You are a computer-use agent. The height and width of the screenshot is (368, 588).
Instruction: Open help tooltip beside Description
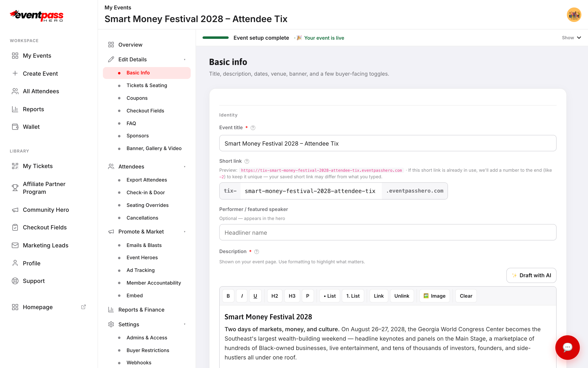point(257,252)
